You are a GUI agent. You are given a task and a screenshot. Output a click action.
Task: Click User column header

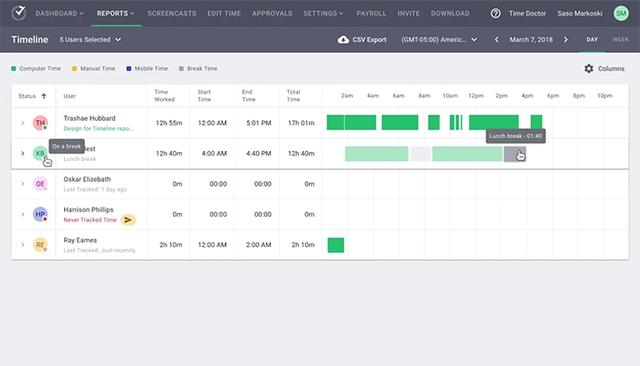[69, 96]
